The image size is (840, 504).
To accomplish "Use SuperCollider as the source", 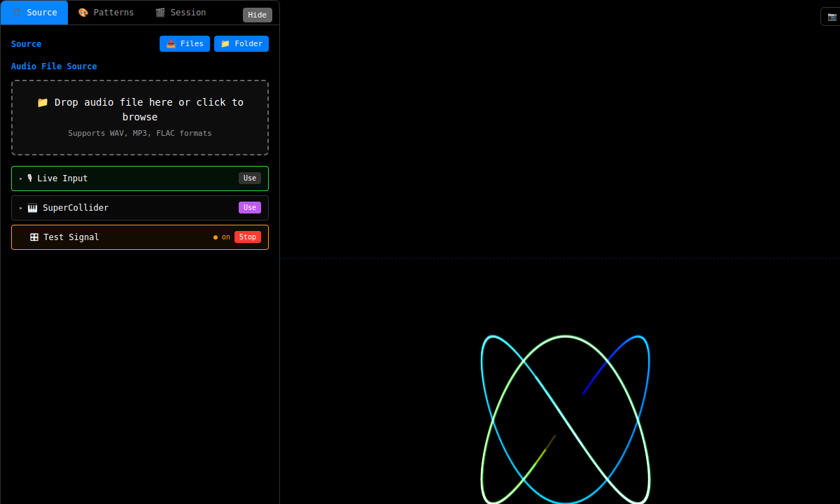I will click(250, 208).
